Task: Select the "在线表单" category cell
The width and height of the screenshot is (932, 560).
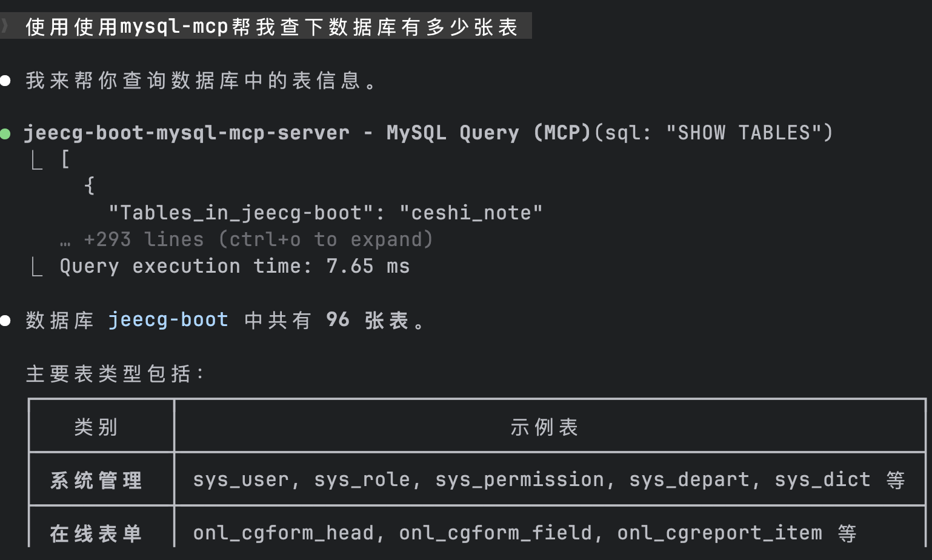Action: [x=96, y=533]
